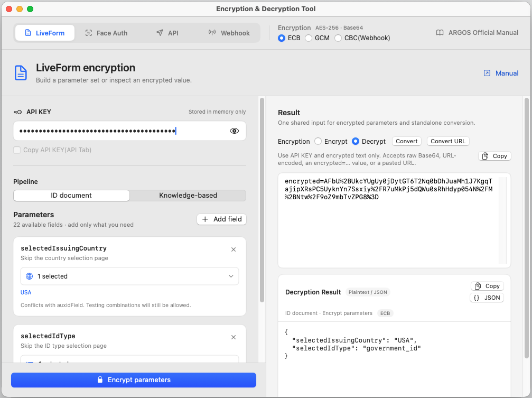The height and width of the screenshot is (398, 532).
Task: Click the Plaintext / JSON badge
Action: [368, 292]
